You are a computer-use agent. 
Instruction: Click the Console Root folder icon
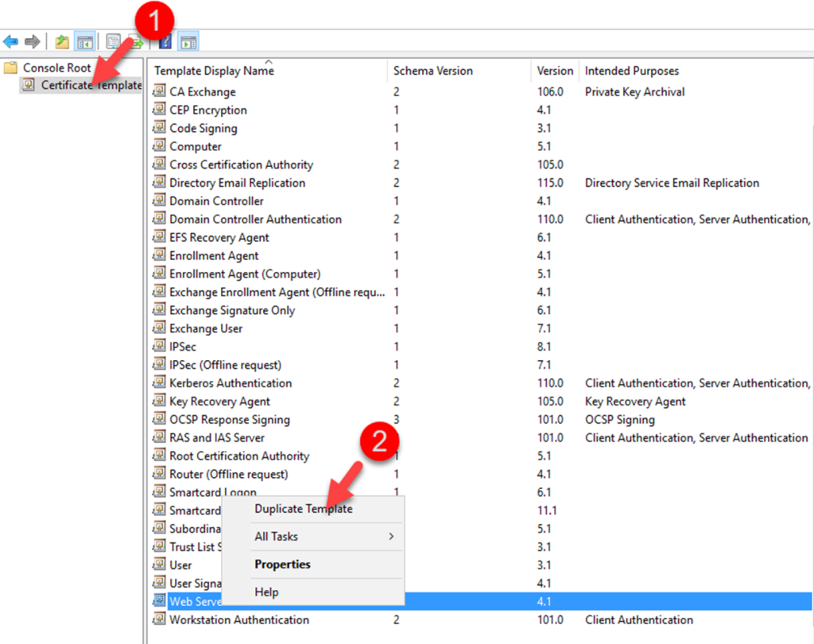(x=11, y=68)
